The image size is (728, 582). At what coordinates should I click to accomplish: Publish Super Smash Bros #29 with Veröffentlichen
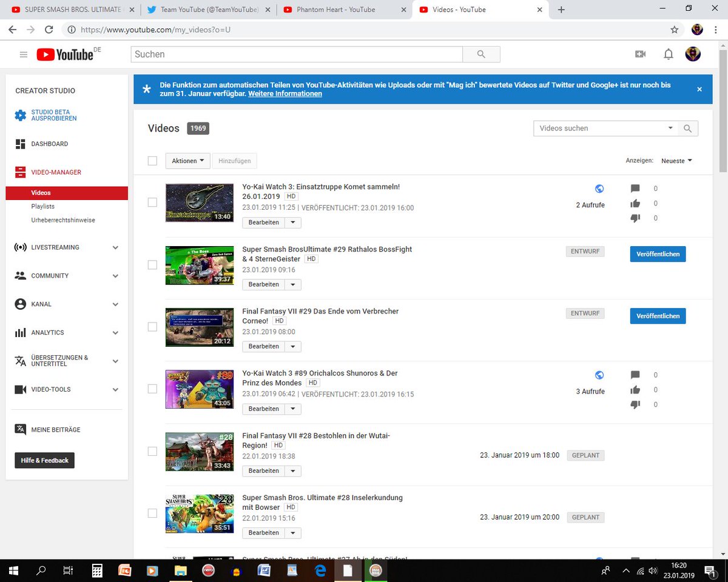pyautogui.click(x=658, y=254)
